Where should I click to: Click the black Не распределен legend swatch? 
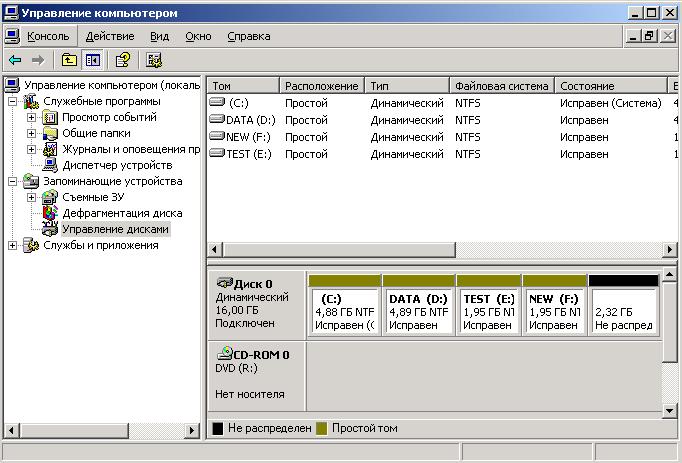click(217, 429)
